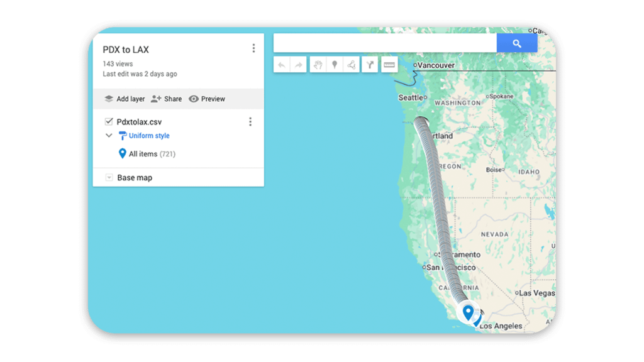Screen dimensions: 644x362
Task: Undo the last map edit
Action: click(x=282, y=65)
